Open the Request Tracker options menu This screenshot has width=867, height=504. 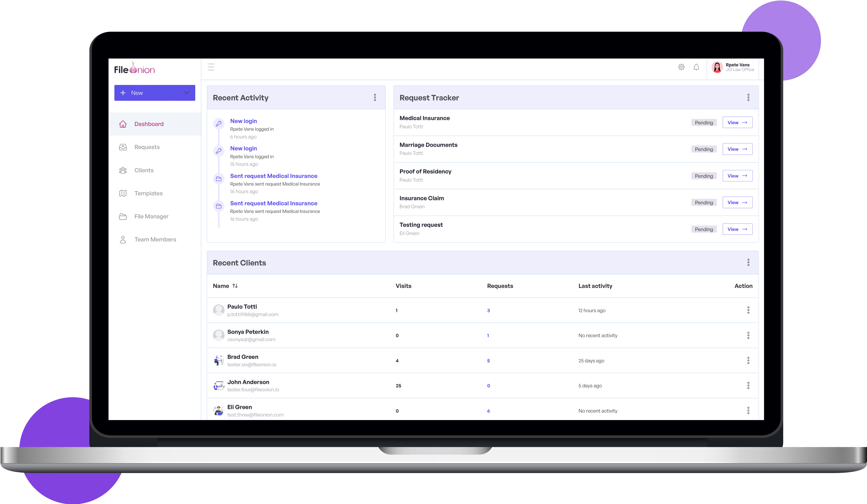point(749,97)
